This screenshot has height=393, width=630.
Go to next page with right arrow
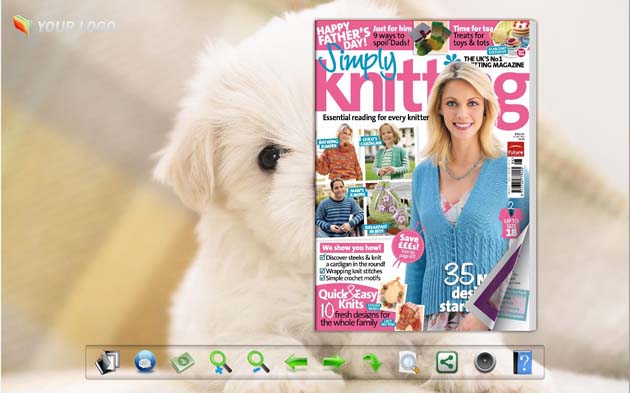pyautogui.click(x=334, y=362)
